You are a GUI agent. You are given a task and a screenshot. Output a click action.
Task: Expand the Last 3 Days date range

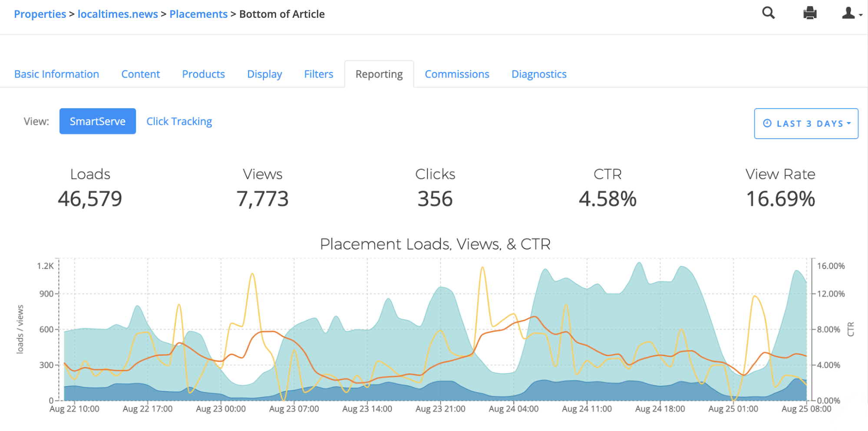click(806, 124)
